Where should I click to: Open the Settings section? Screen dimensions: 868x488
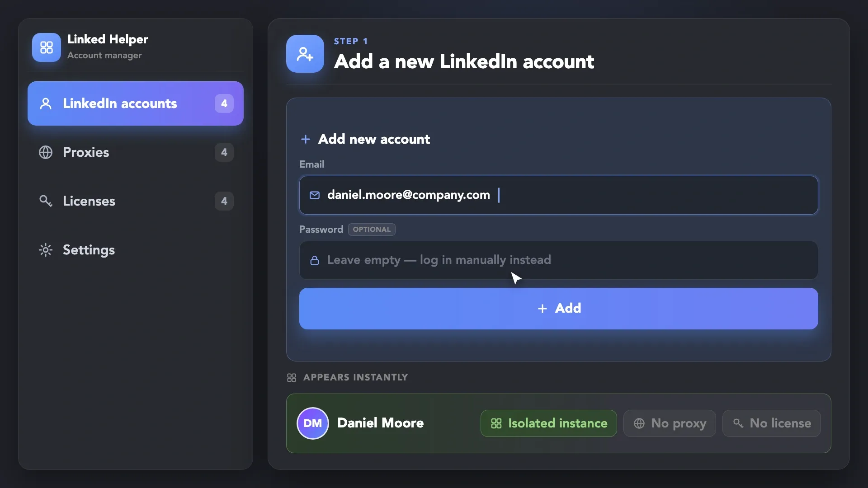pos(136,250)
